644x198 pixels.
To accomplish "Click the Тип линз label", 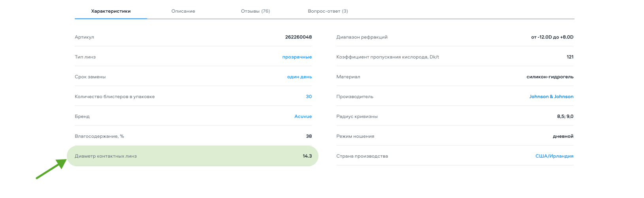I will click(85, 57).
